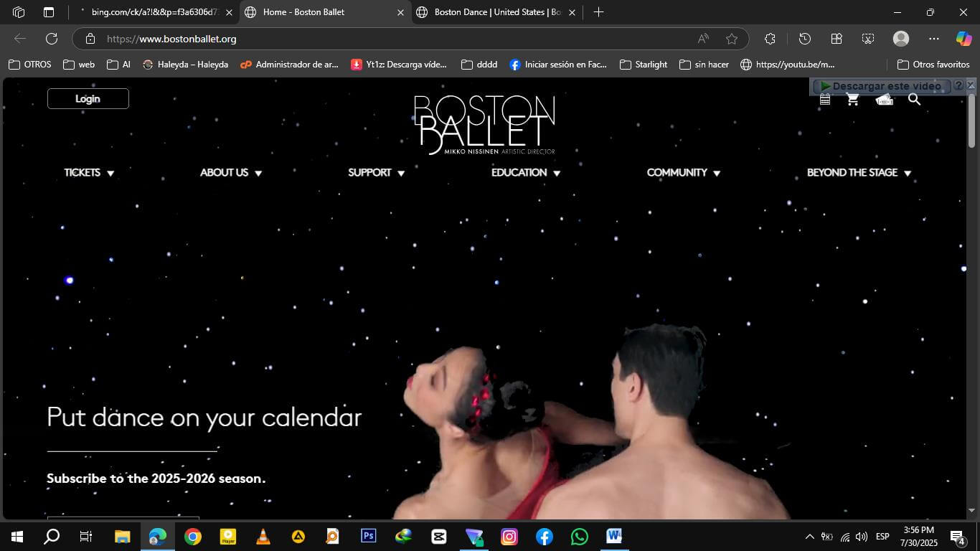Viewport: 980px width, 551px height.
Task: Open site search magnifier icon
Action: tap(914, 100)
